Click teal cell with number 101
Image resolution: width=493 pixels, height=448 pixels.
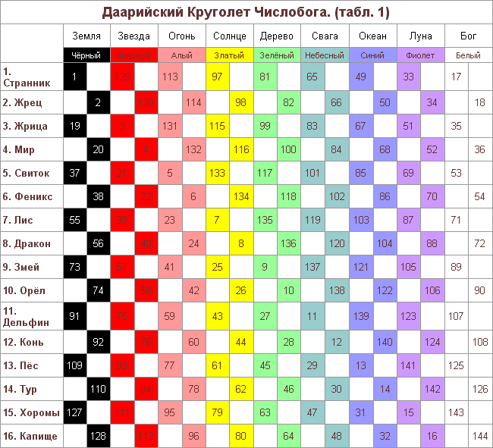[312, 173]
